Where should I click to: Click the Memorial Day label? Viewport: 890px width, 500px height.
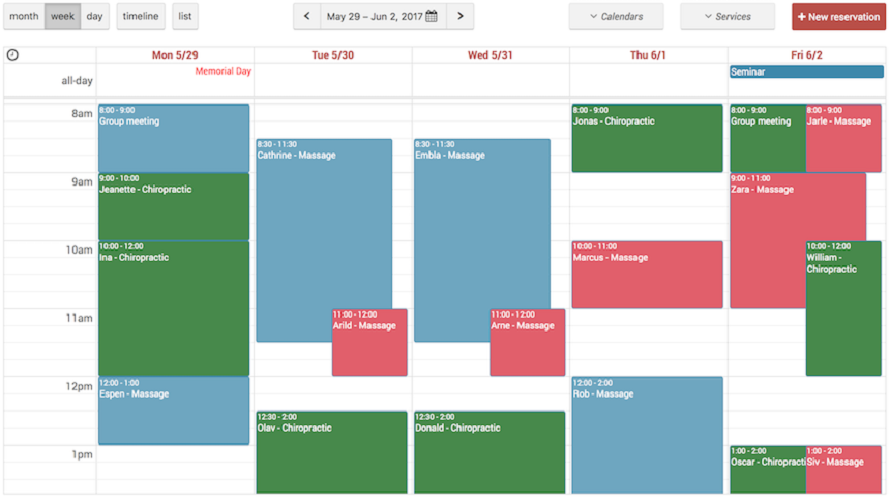pyautogui.click(x=223, y=72)
